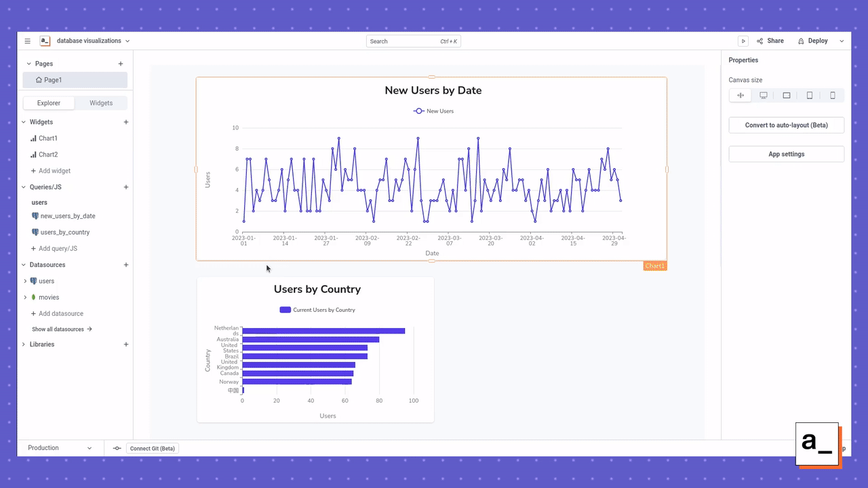
Task: Open App settings
Action: coord(786,154)
